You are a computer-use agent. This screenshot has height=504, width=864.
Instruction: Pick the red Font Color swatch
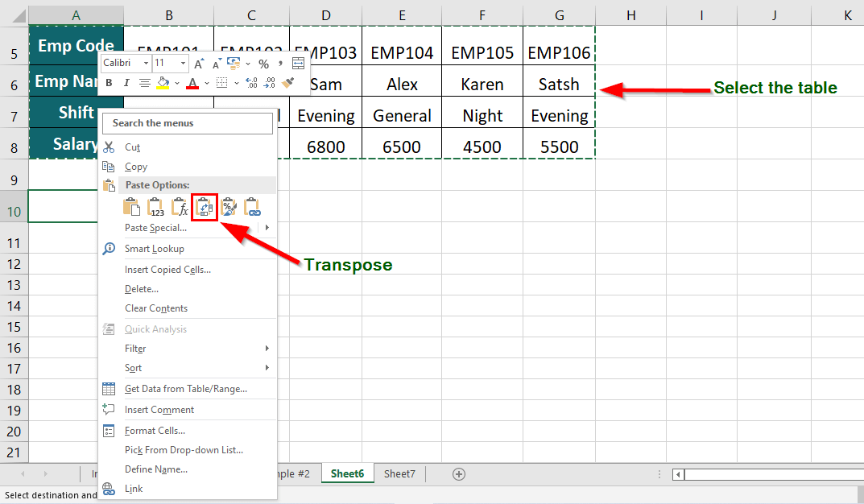193,87
